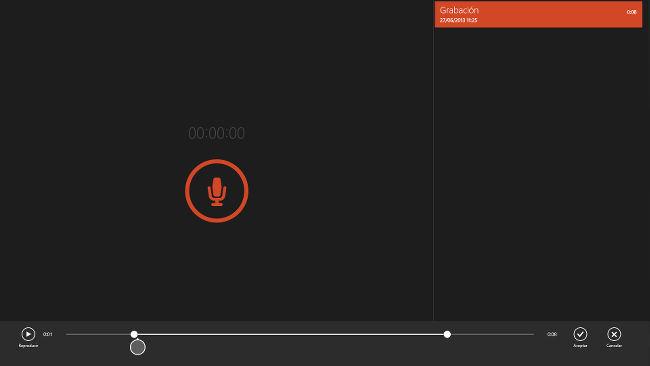
Task: Click the gray playback position circle
Action: (x=138, y=347)
